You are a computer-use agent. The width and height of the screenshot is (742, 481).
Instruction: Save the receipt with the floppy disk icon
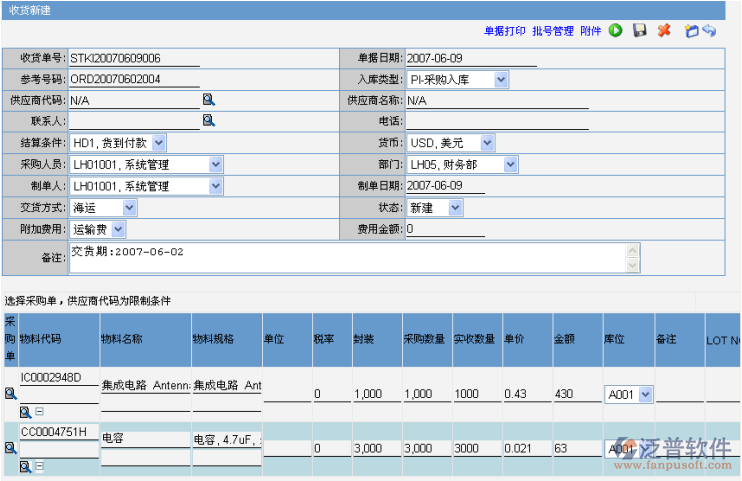pos(640,31)
